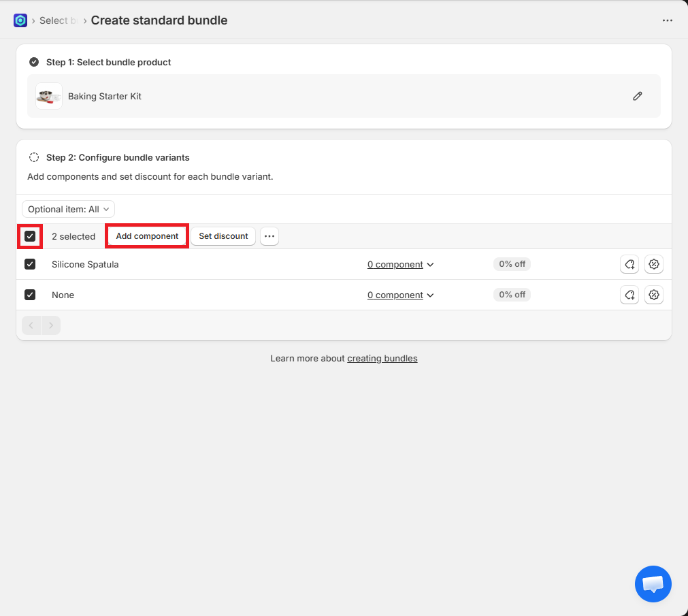Image resolution: width=688 pixels, height=616 pixels.
Task: Click add component icon for None row
Action: point(629,295)
